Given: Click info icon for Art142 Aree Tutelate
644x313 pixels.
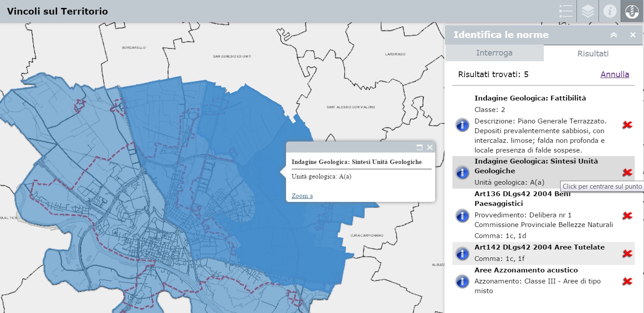Looking at the screenshot, I should (x=462, y=253).
